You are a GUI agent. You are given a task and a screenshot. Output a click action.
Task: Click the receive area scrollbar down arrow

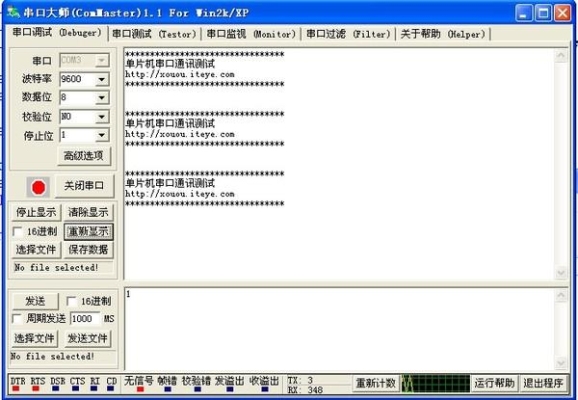[x=561, y=273]
